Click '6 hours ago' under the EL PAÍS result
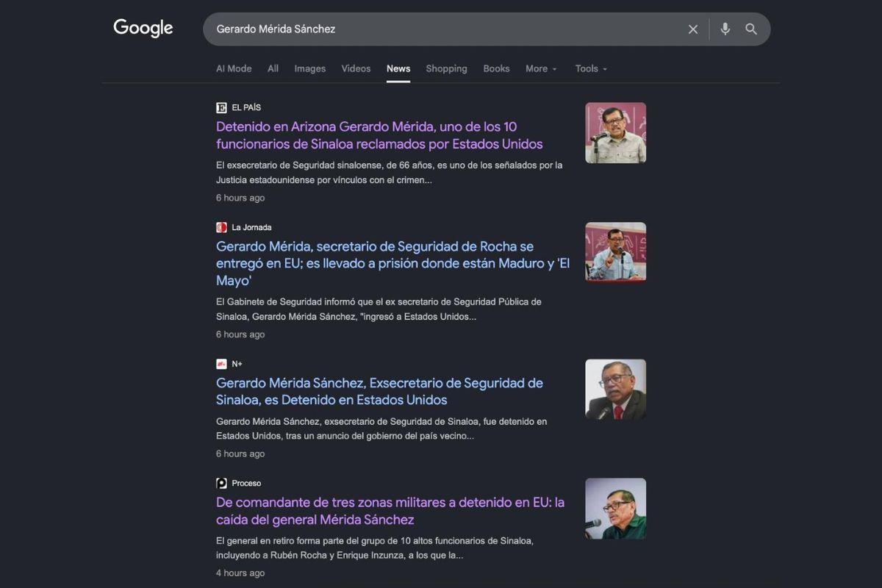882x588 pixels. tap(240, 198)
